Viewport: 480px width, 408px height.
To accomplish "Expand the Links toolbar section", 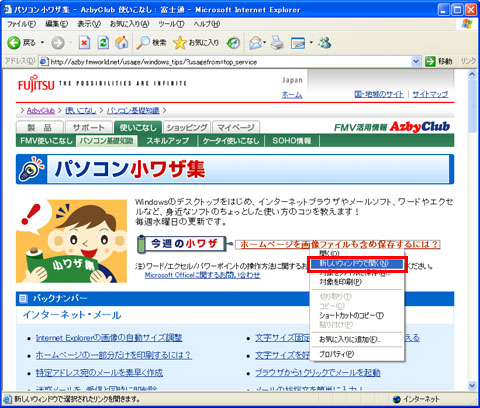I will click(468, 61).
